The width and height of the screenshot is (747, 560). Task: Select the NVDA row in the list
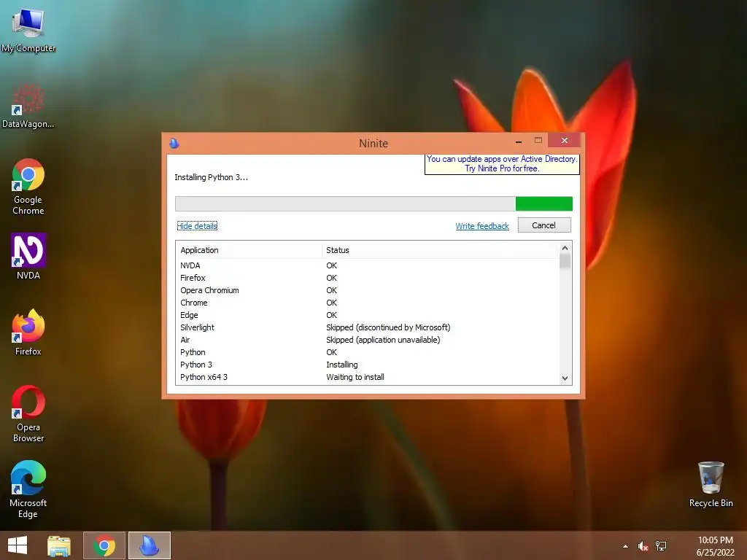click(367, 265)
